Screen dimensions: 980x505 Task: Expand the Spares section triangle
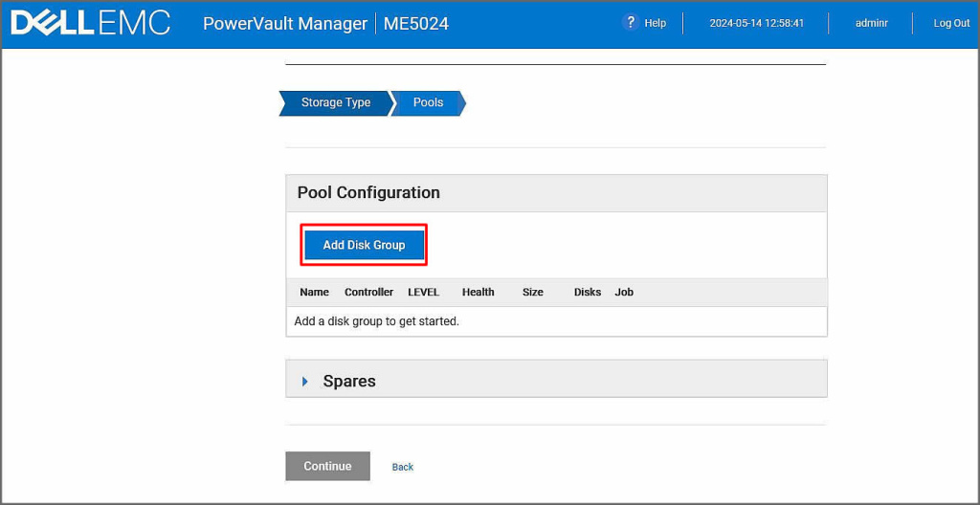tap(305, 381)
